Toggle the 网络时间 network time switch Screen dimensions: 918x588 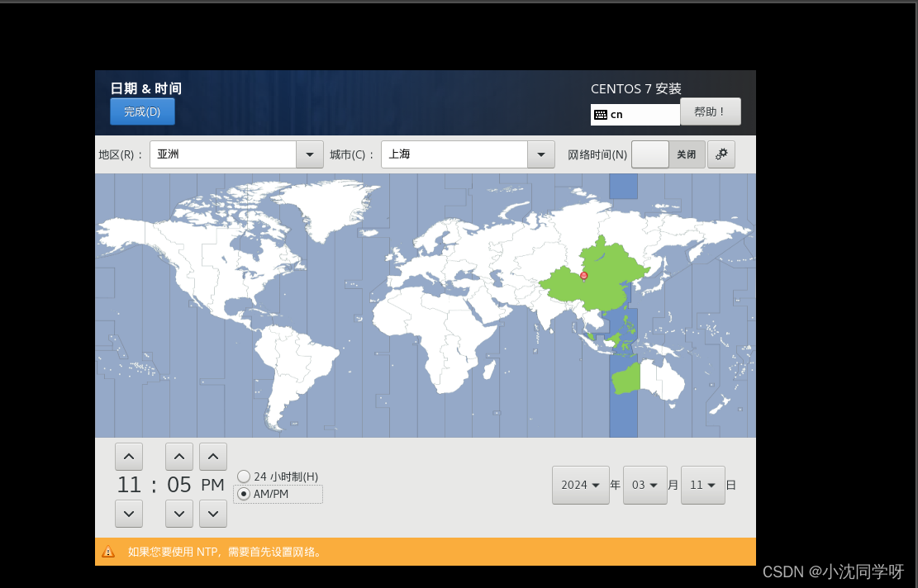click(668, 154)
